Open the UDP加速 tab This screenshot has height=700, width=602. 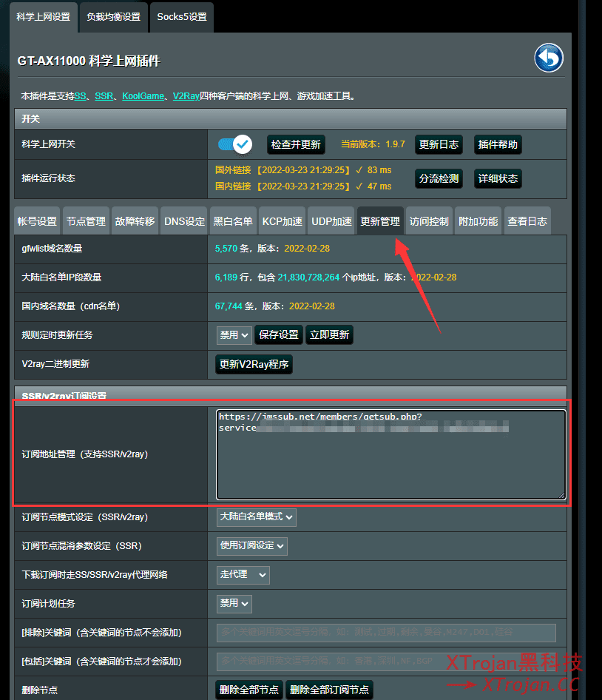(x=331, y=221)
